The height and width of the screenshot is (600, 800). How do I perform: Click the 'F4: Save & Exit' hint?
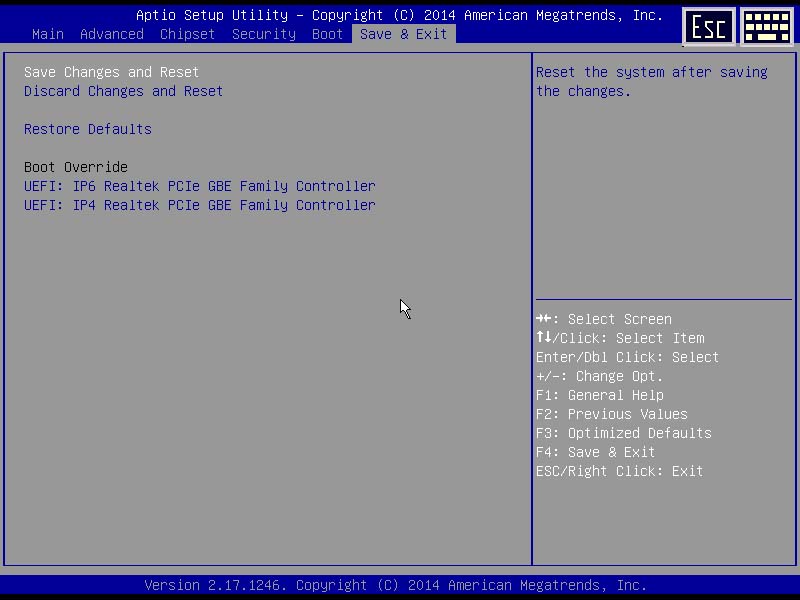(595, 452)
